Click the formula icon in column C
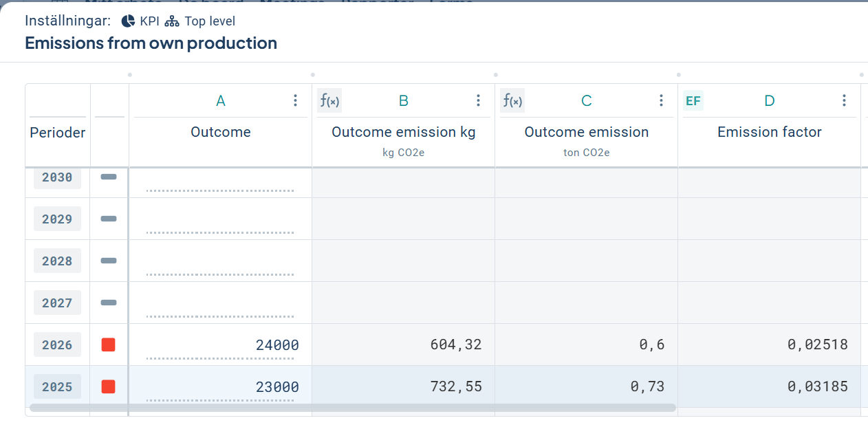The image size is (868, 427). (512, 101)
